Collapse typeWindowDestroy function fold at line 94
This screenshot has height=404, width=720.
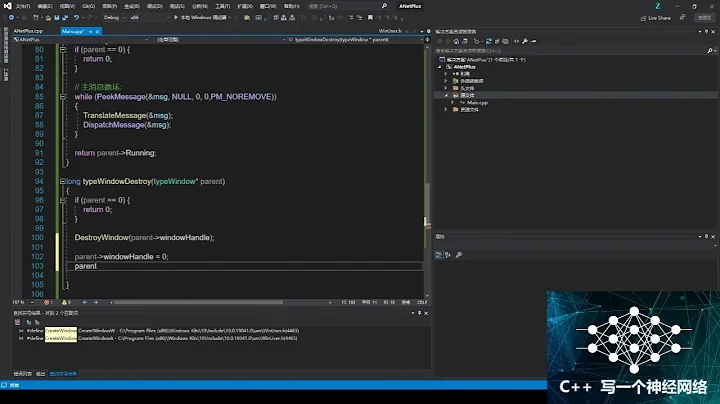coord(62,181)
